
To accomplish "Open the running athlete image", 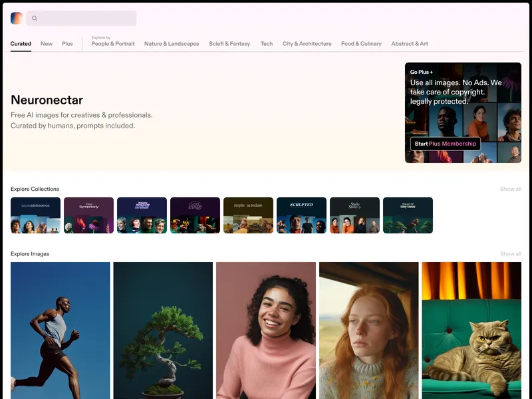I will coord(61,331).
